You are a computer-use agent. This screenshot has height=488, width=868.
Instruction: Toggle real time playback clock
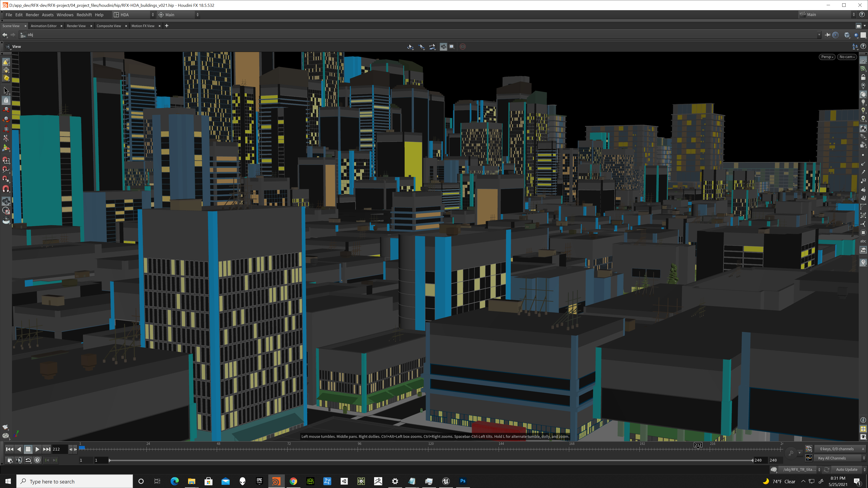(37, 460)
